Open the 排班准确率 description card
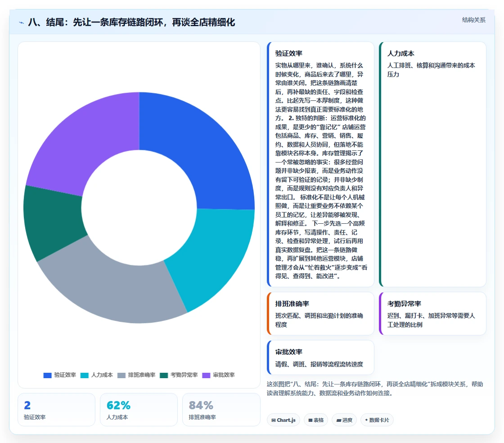Screen dimensions: 504x443 pos(320,313)
